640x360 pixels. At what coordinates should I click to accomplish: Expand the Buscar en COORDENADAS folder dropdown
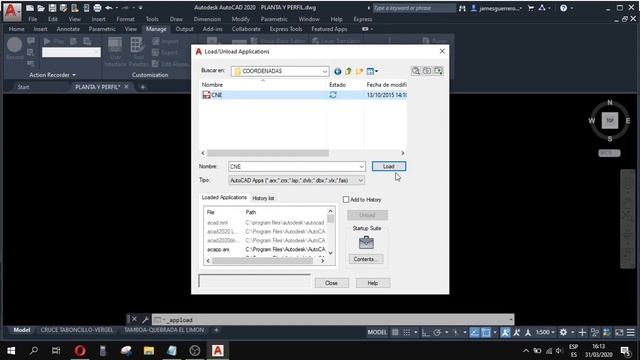[x=324, y=71]
